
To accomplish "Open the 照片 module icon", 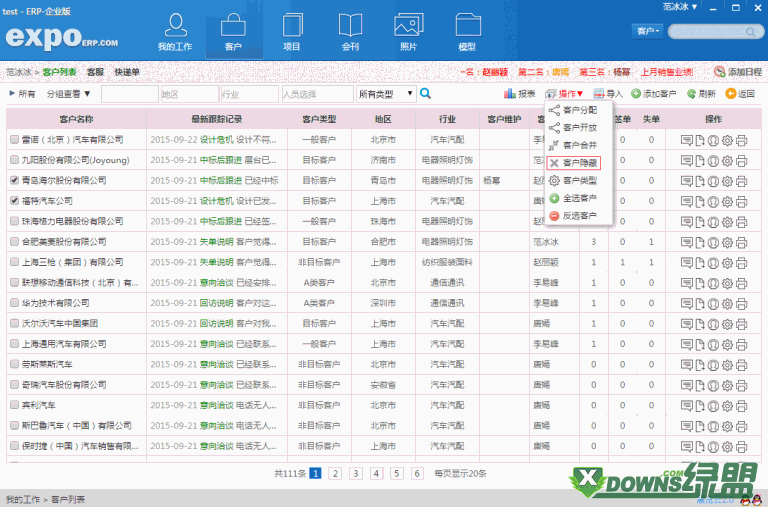I will coord(408,32).
